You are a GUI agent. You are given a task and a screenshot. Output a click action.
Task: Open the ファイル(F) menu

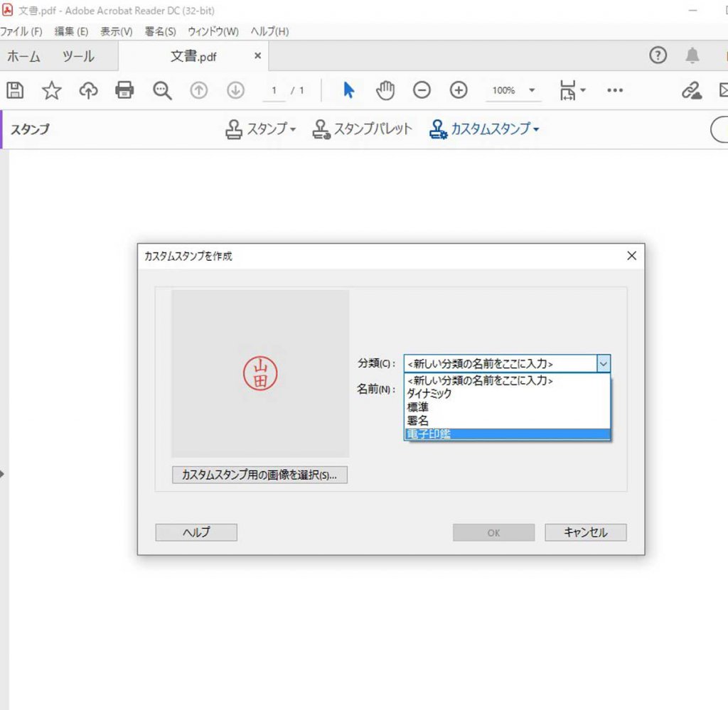point(21,31)
